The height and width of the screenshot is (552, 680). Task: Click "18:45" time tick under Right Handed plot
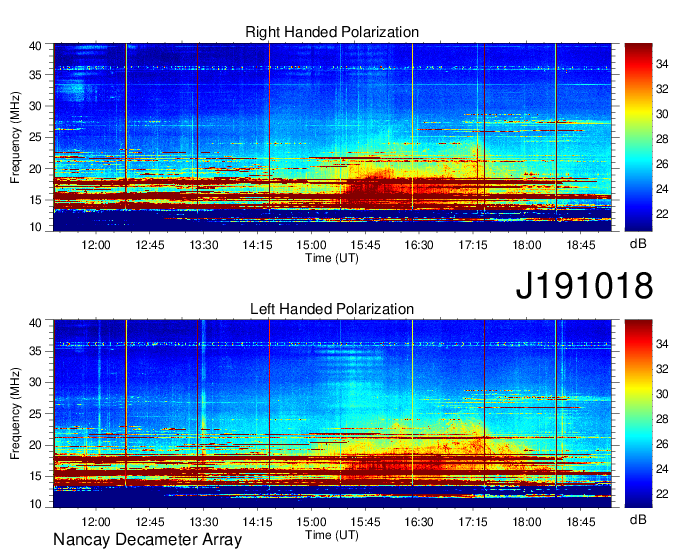point(581,245)
